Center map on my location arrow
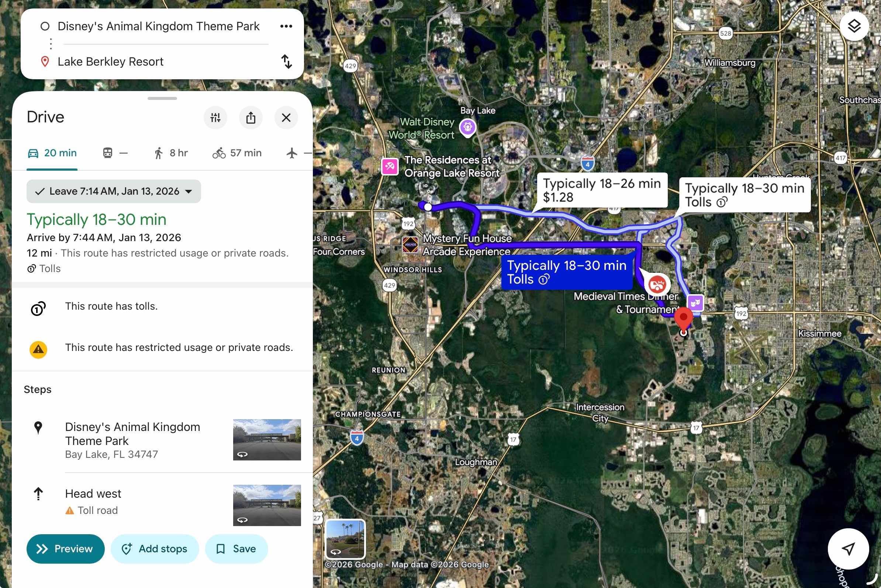 pos(848,549)
